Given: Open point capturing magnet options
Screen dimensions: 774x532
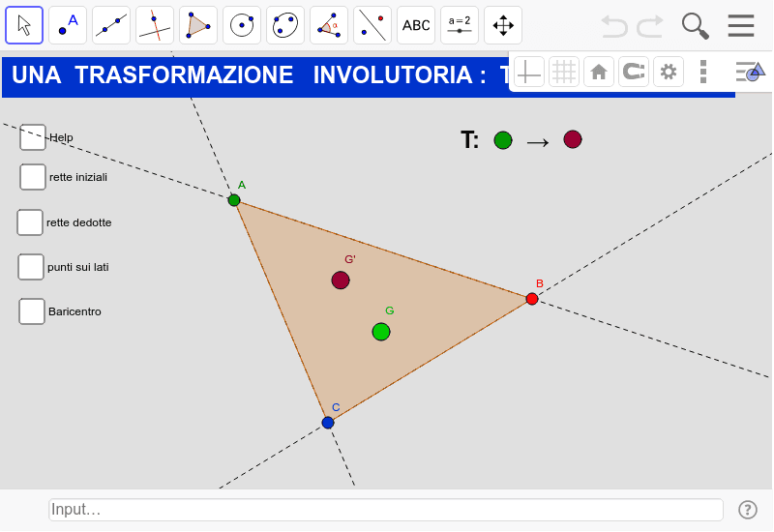Looking at the screenshot, I should (x=634, y=72).
